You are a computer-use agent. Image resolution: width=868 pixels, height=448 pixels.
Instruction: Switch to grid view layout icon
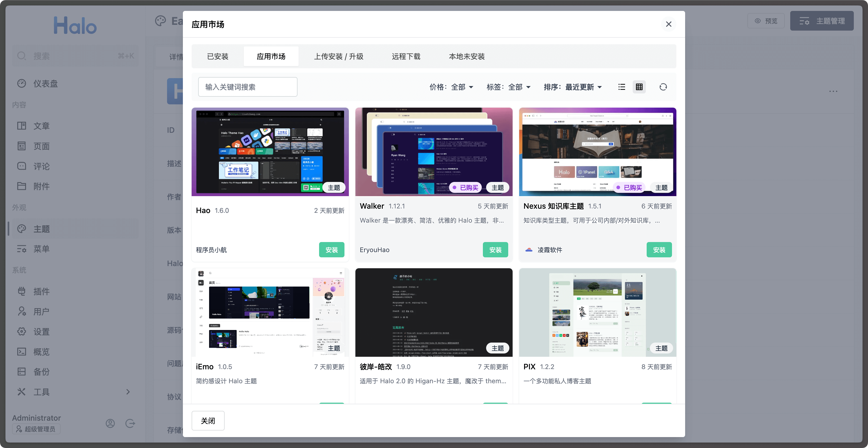tap(639, 87)
